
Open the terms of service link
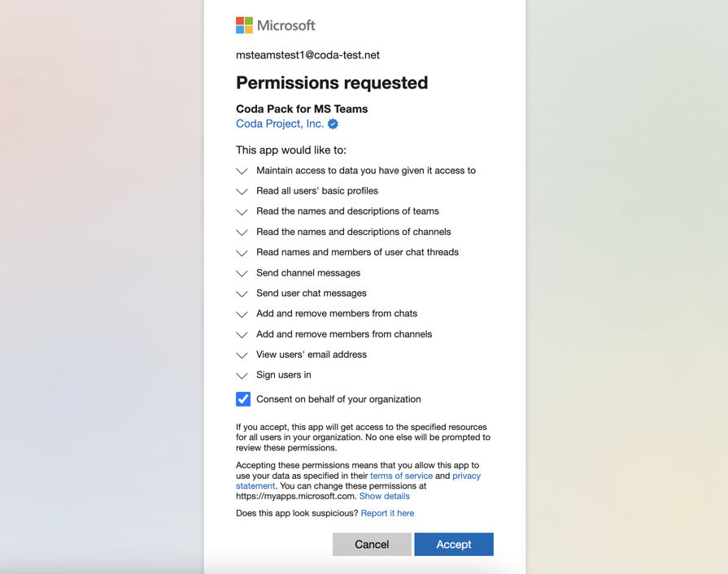click(x=401, y=476)
